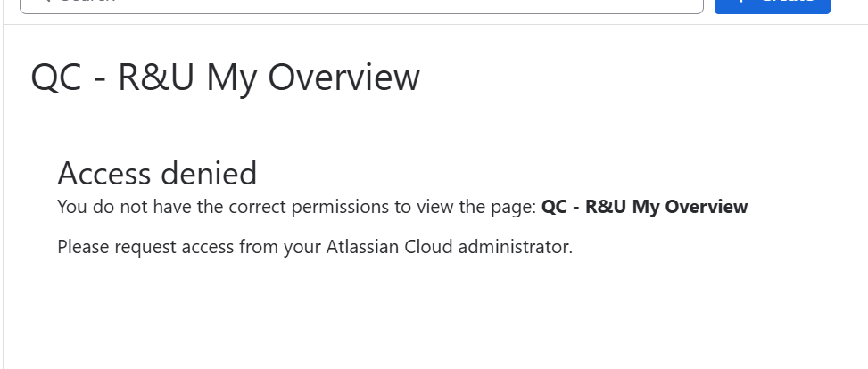
Task: Click the Access denied heading
Action: click(x=157, y=173)
